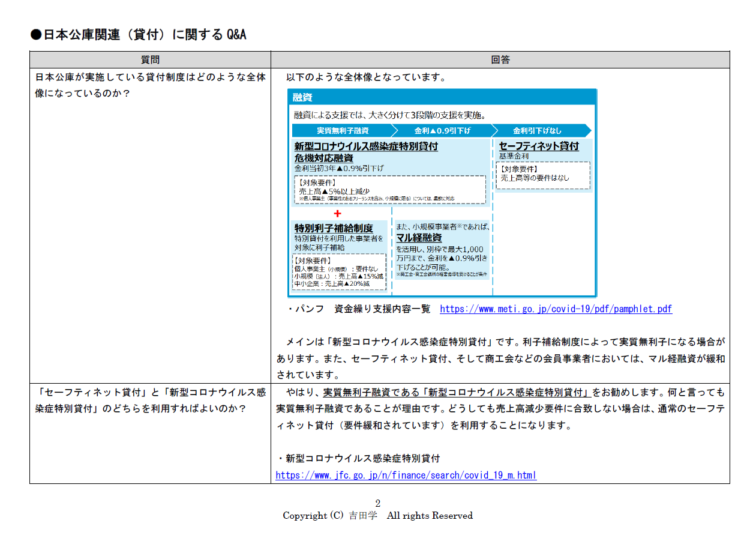
Task: Click the 質問 column header
Action: pos(150,60)
